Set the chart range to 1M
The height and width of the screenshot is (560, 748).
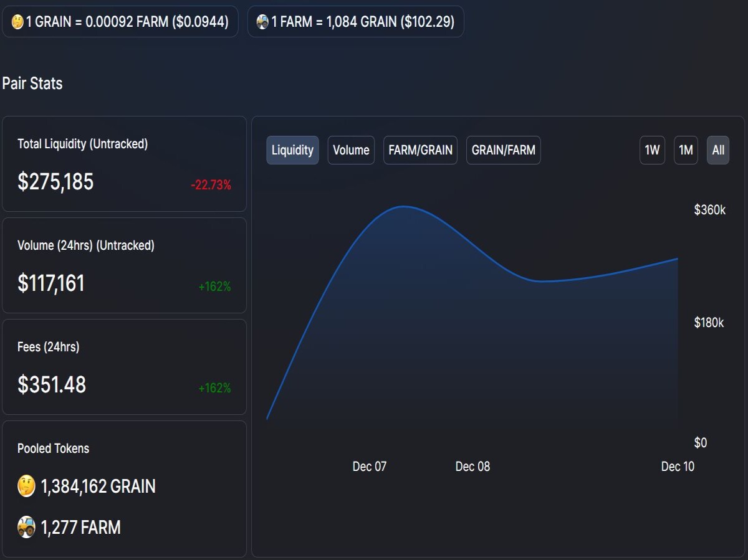pyautogui.click(x=686, y=150)
